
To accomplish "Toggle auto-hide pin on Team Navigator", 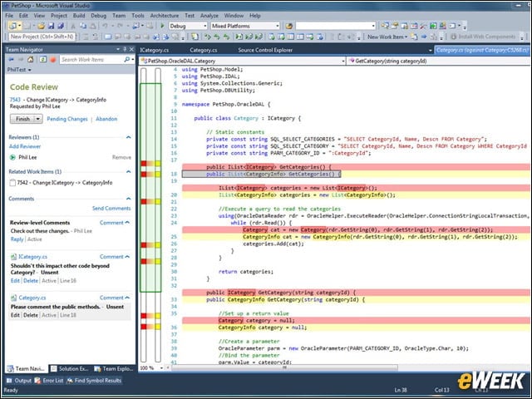I will [125, 50].
